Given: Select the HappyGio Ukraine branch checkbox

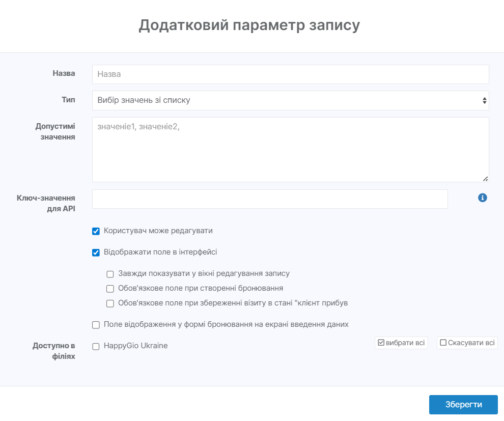Looking at the screenshot, I should (96, 346).
